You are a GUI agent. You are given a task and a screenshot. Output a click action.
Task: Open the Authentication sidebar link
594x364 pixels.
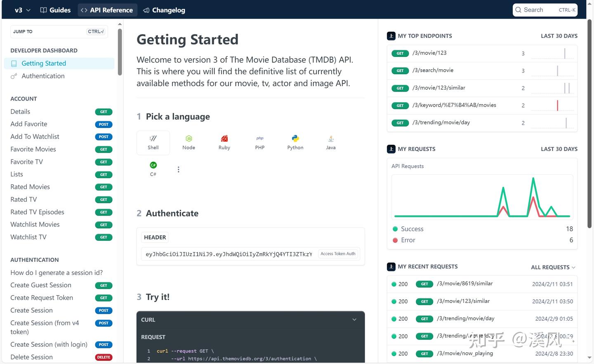click(43, 76)
